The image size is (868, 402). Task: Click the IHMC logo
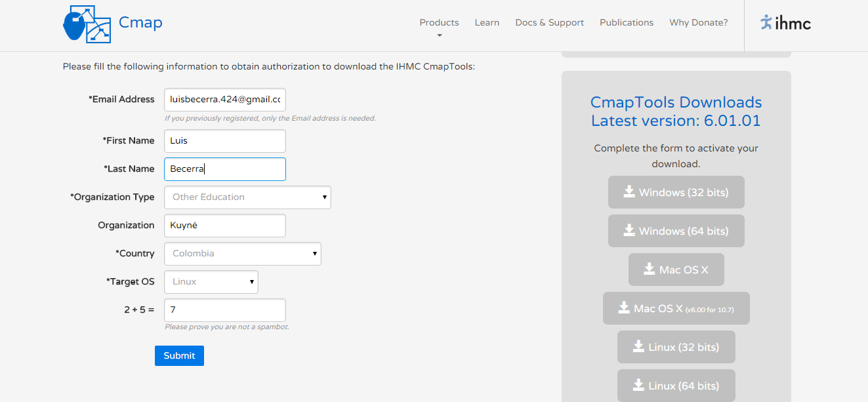click(x=785, y=23)
